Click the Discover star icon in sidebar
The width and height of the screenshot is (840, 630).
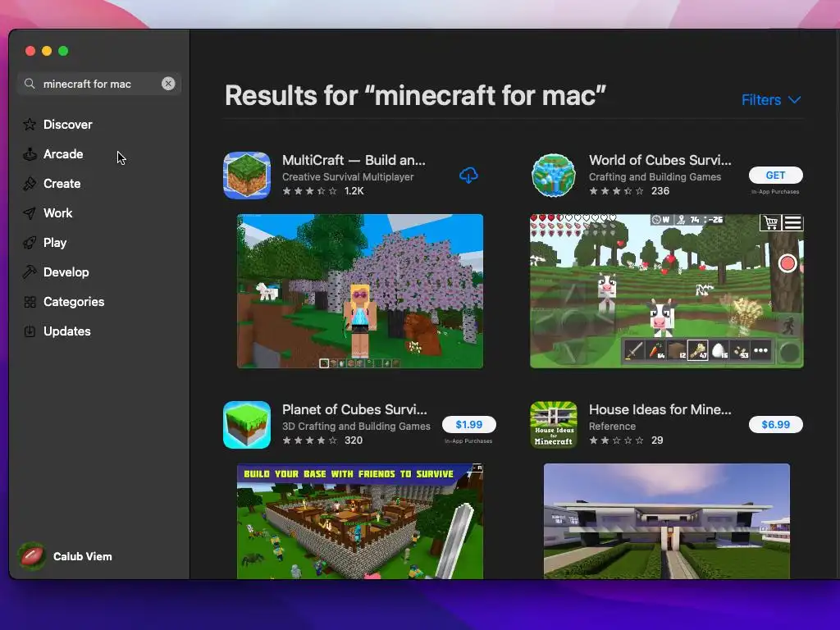(30, 125)
